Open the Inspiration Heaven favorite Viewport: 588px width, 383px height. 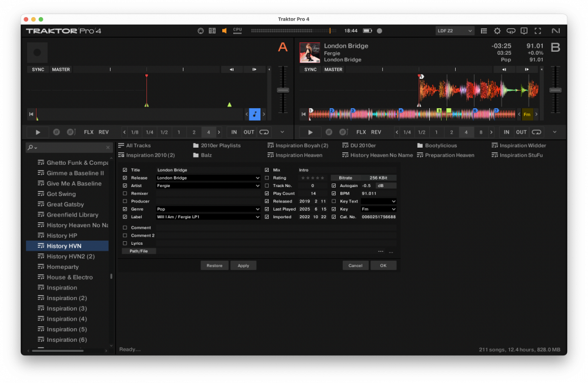point(295,155)
